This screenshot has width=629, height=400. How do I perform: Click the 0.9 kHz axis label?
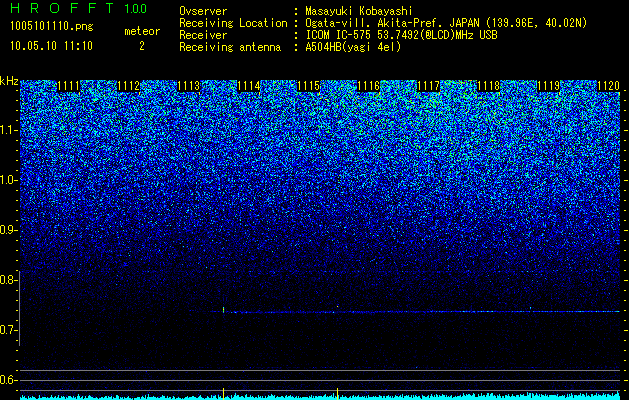coord(8,230)
